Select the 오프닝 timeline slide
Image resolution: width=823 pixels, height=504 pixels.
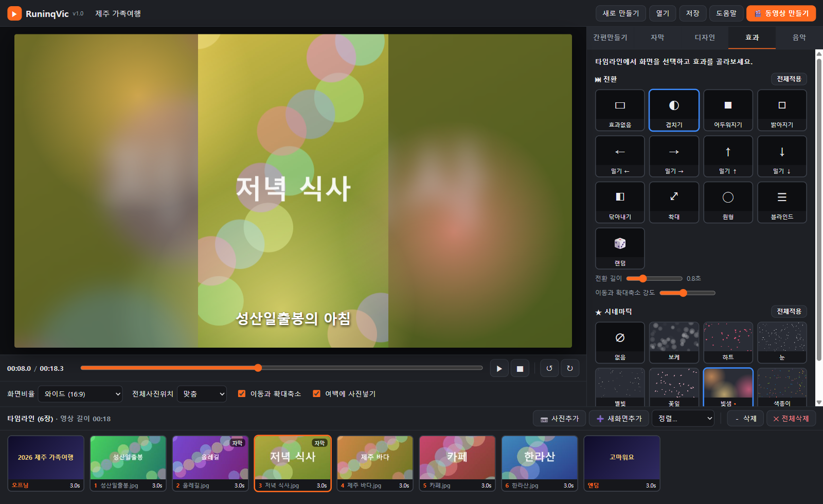coord(46,463)
